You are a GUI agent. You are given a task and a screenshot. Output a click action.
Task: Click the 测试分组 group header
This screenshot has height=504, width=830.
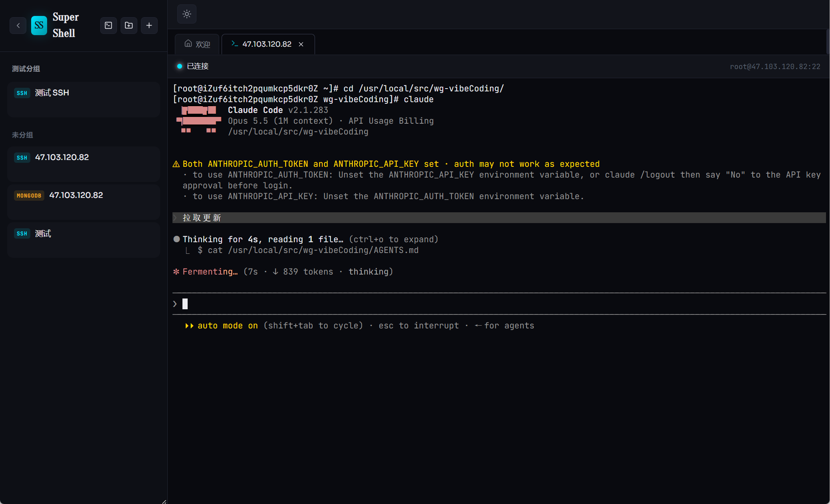pos(26,69)
